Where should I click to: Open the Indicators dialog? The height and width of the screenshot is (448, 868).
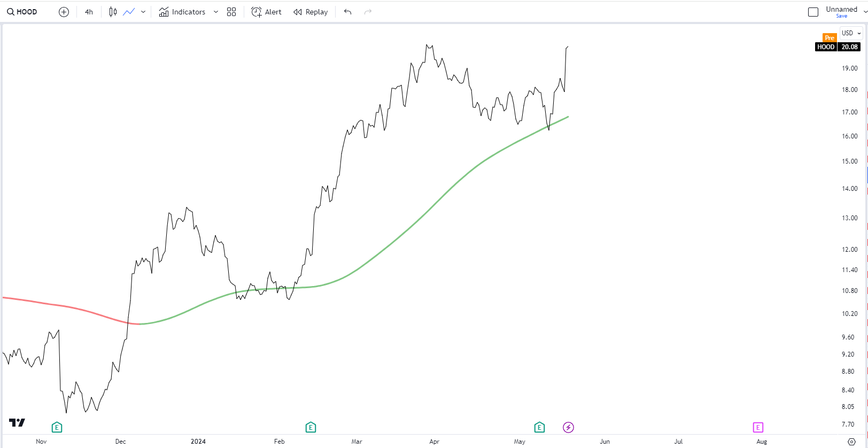coord(182,12)
